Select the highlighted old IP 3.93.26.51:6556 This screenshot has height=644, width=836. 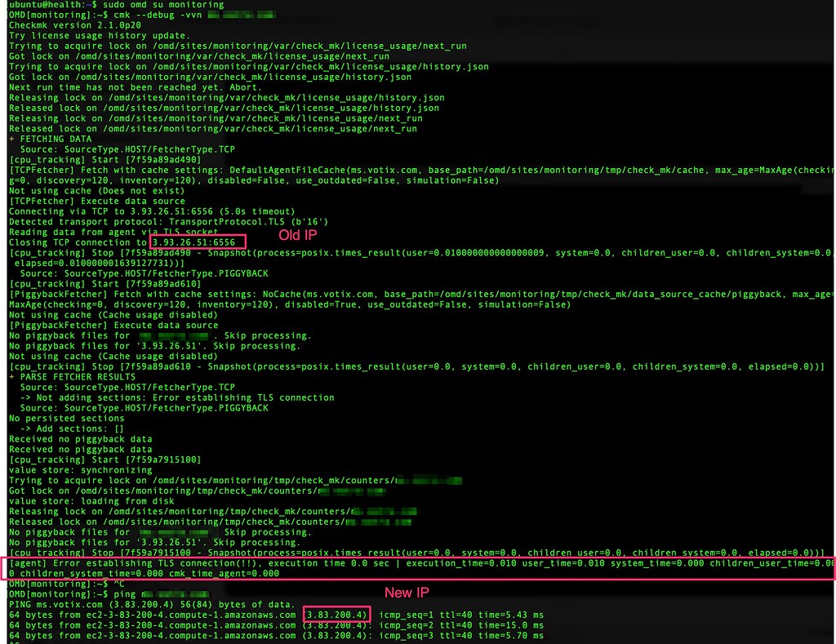pyautogui.click(x=197, y=242)
